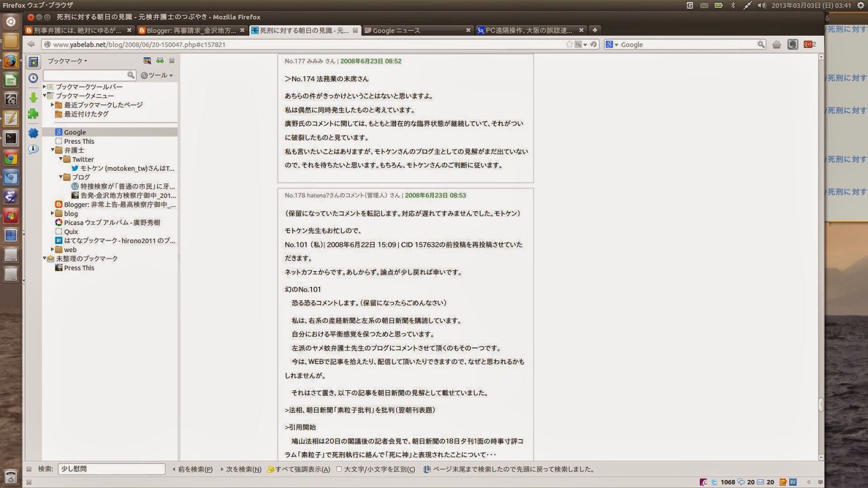Click the blue gear sidebar icon
Screen dimensions: 868x488
34,133
